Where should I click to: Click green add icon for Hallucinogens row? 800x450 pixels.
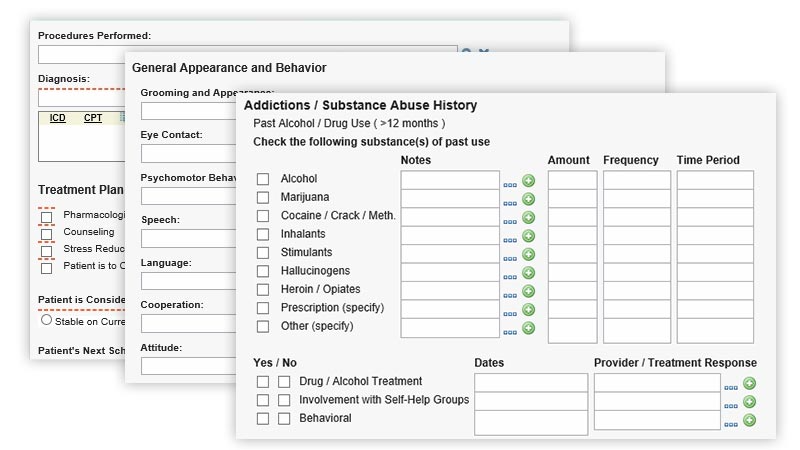coord(529,273)
